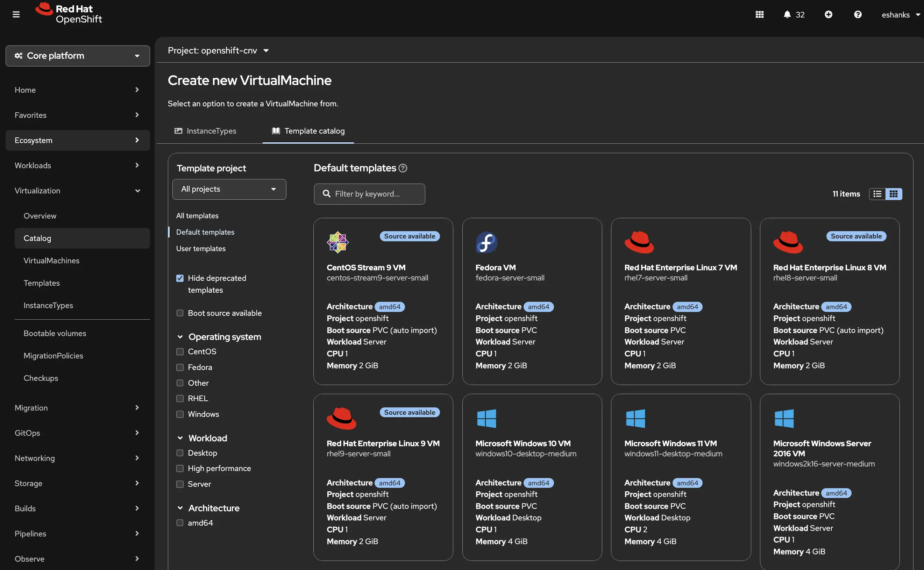
Task: Click the InstanceTypes tab image icon
Action: pyautogui.click(x=178, y=131)
